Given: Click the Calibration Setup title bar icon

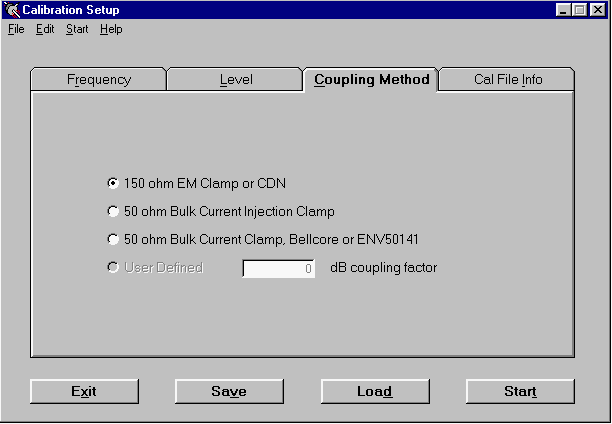Looking at the screenshot, I should 11,10.
